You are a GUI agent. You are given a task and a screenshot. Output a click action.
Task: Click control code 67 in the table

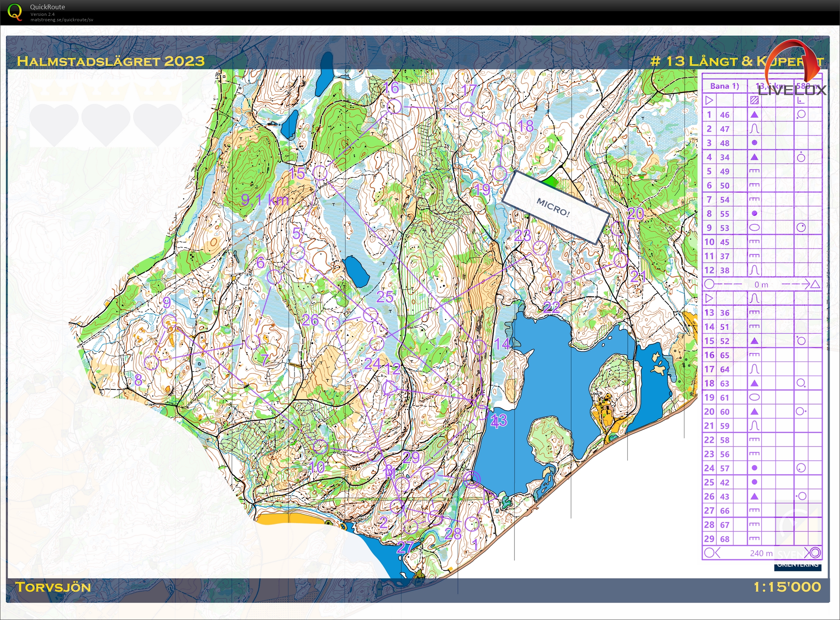(x=725, y=525)
